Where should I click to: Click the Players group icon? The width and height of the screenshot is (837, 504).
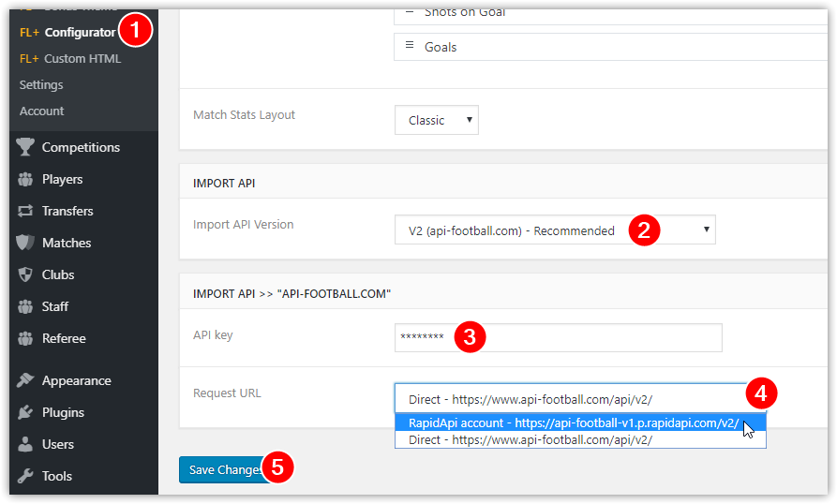25,179
